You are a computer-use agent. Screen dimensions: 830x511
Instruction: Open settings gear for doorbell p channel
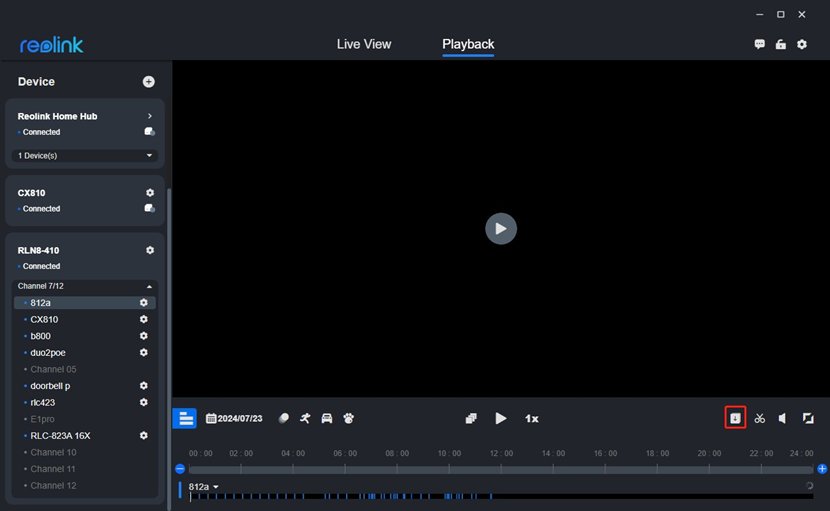(x=143, y=386)
